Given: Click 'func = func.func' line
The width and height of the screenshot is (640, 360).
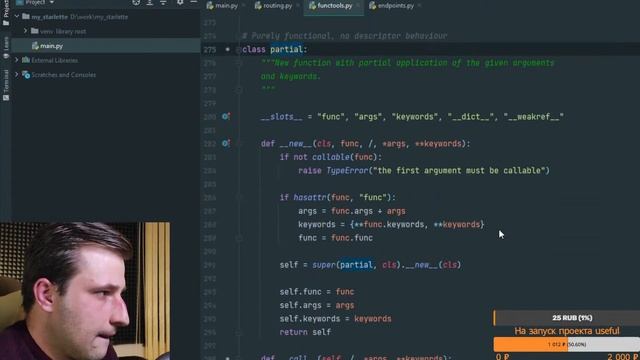Looking at the screenshot, I should tap(336, 238).
